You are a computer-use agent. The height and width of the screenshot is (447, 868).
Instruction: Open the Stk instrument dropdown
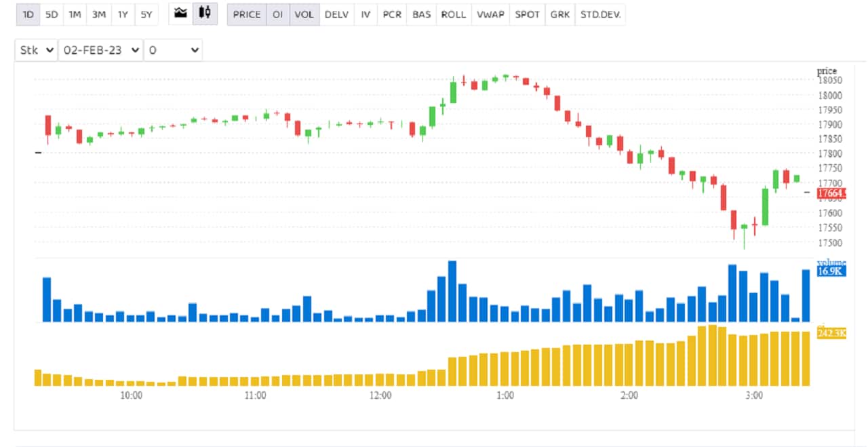[35, 50]
